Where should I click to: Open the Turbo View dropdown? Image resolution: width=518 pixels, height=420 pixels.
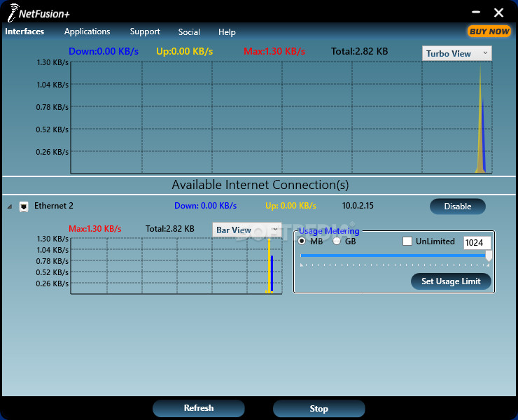[457, 53]
